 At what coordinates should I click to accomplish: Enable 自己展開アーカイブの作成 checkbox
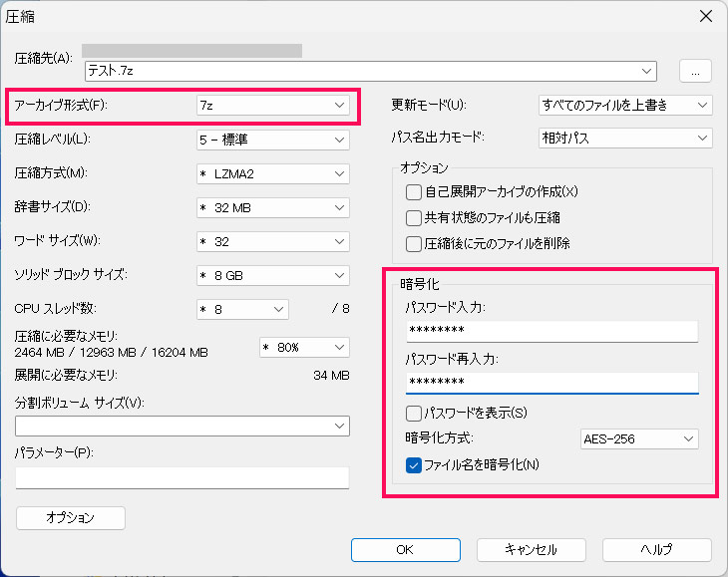point(414,191)
